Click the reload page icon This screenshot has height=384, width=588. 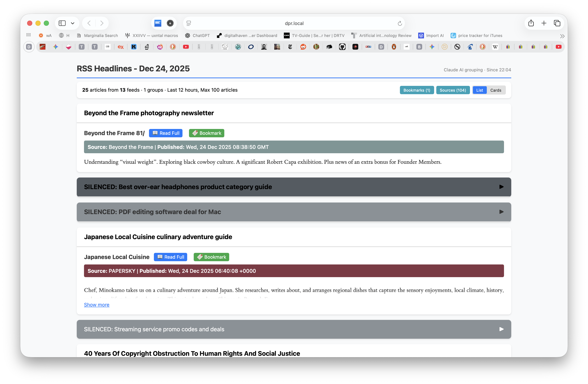click(x=400, y=24)
